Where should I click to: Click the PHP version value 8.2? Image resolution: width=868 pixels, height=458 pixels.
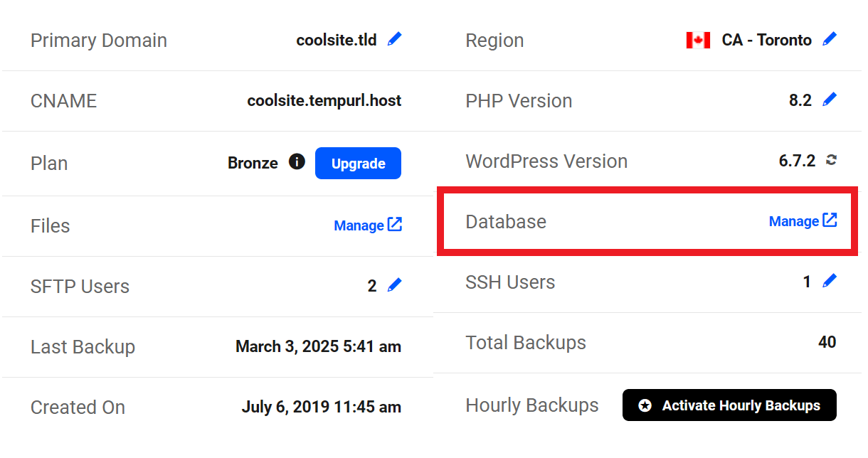pos(800,100)
